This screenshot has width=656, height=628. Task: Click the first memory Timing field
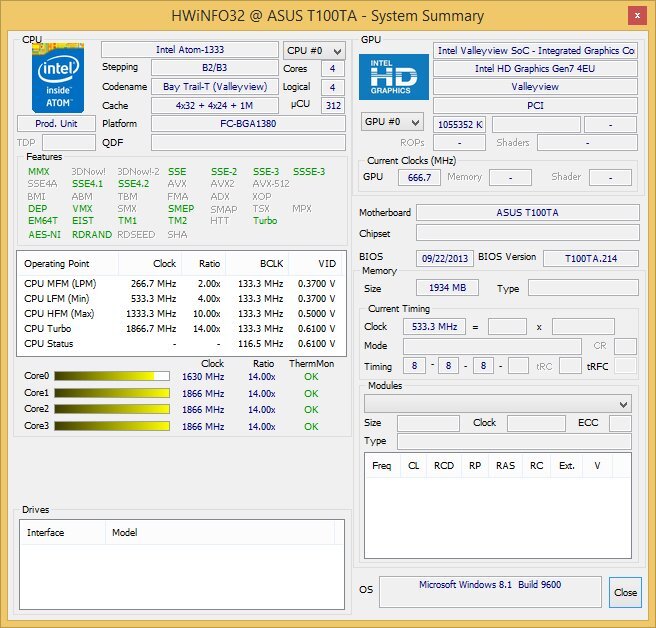[414, 366]
